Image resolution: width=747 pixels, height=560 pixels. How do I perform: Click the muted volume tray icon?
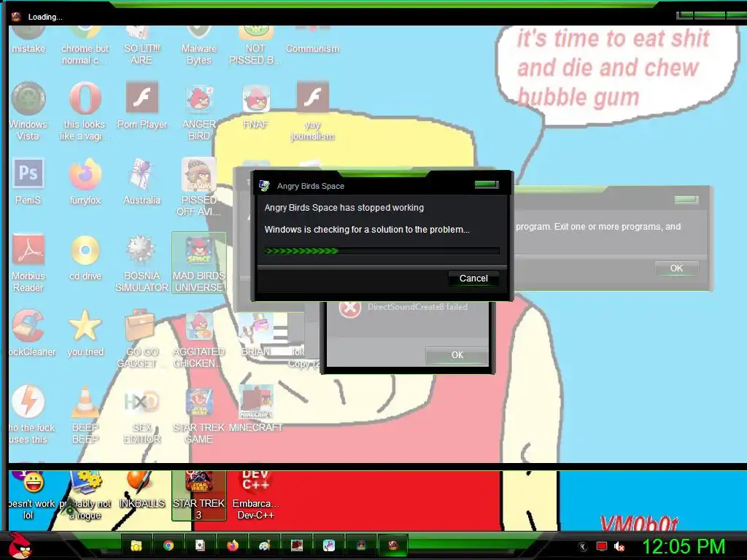pos(619,547)
